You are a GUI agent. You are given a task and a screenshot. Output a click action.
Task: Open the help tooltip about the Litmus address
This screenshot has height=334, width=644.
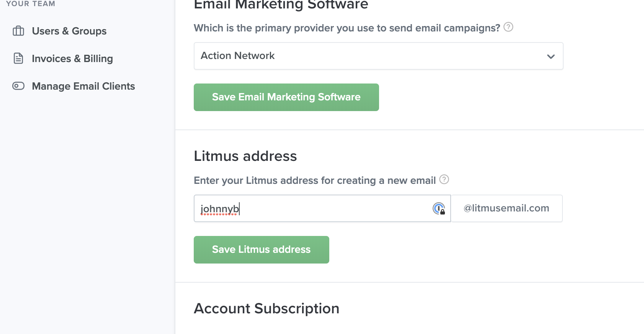click(444, 179)
